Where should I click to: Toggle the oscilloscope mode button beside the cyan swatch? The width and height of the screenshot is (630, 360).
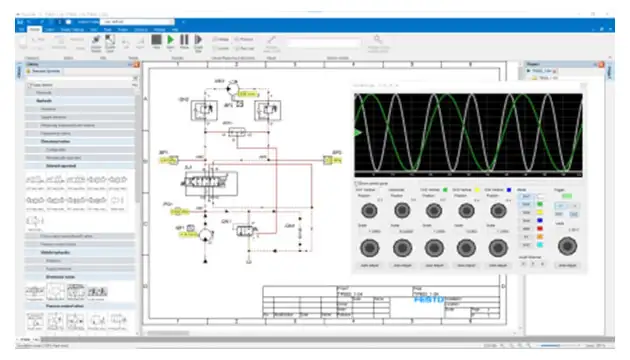click(526, 245)
